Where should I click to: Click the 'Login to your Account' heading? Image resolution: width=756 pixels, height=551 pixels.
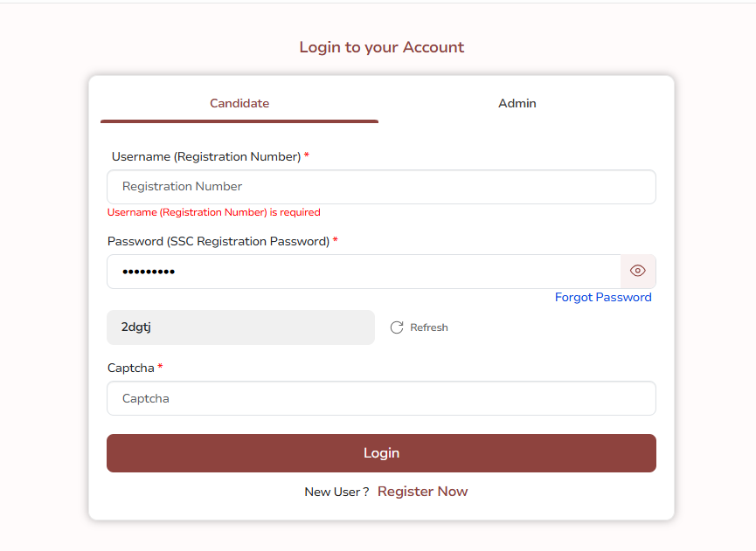(381, 47)
